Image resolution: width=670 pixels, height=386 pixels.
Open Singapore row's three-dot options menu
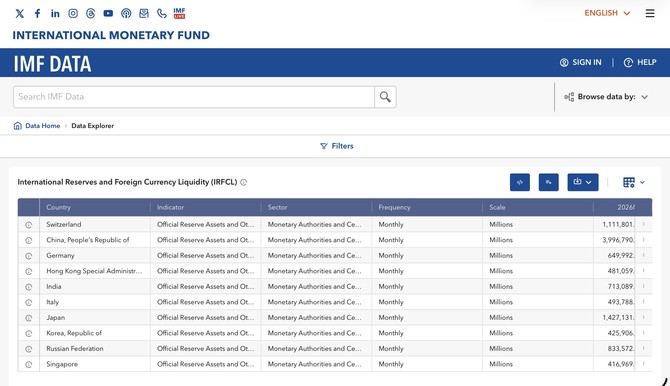(x=644, y=364)
